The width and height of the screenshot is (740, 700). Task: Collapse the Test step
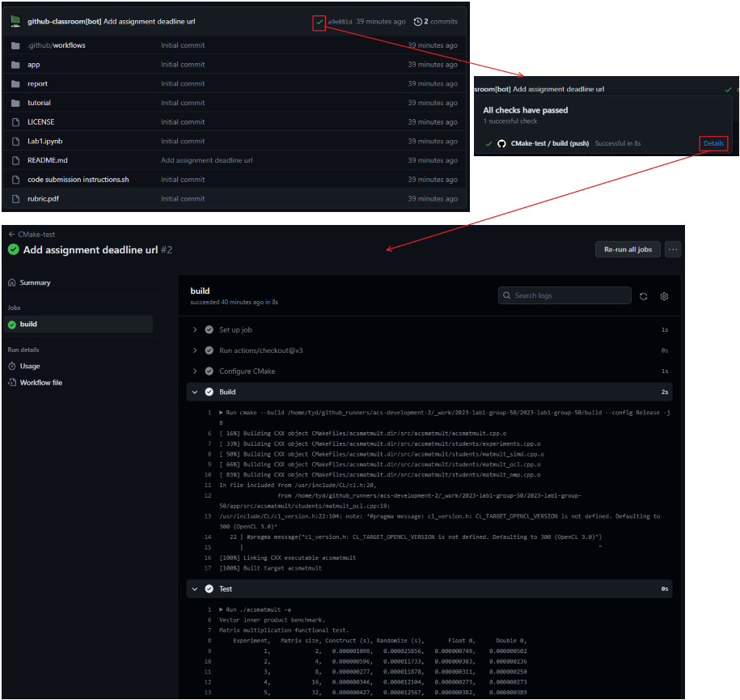point(195,589)
